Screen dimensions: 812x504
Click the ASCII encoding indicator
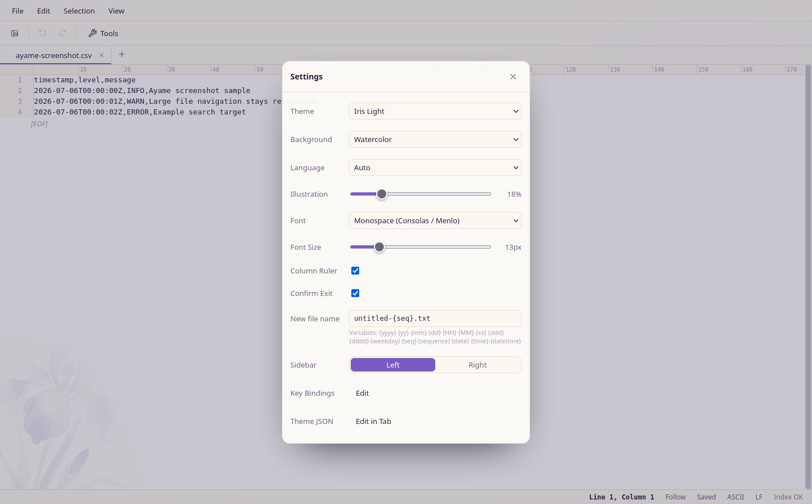tap(735, 497)
